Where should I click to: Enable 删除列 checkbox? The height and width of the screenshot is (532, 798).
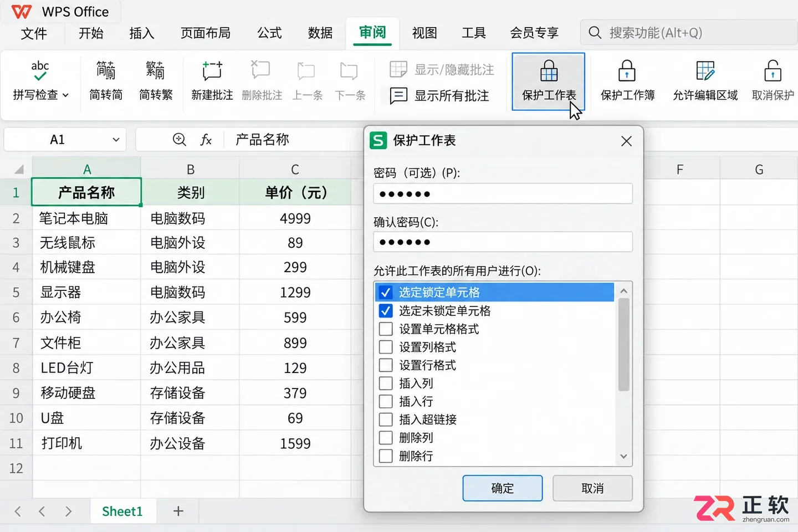point(386,438)
